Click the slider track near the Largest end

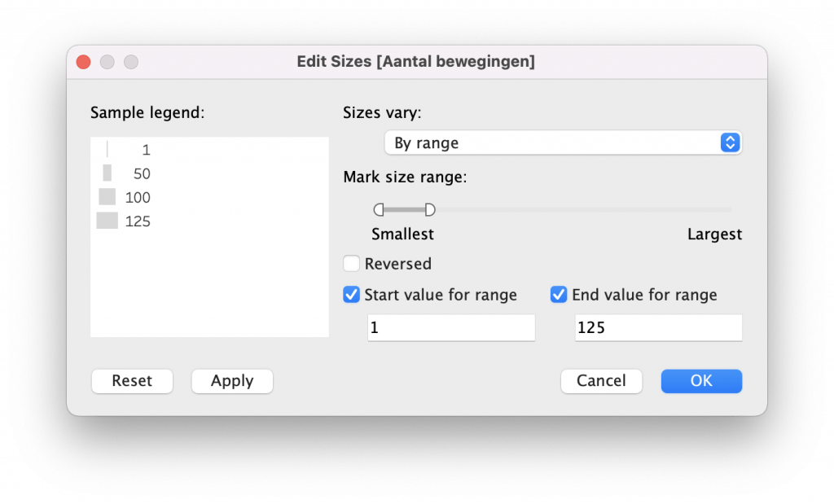pos(717,210)
